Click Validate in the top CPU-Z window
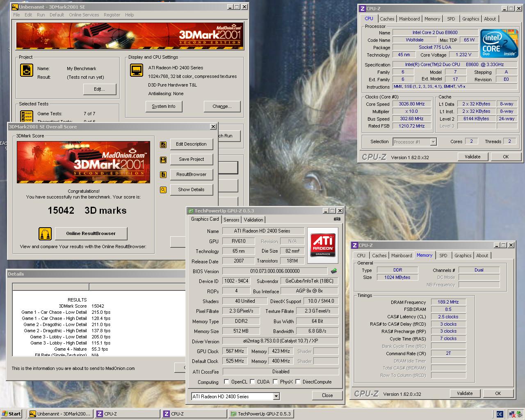Image resolution: width=525 pixels, height=420 pixels. click(x=472, y=157)
